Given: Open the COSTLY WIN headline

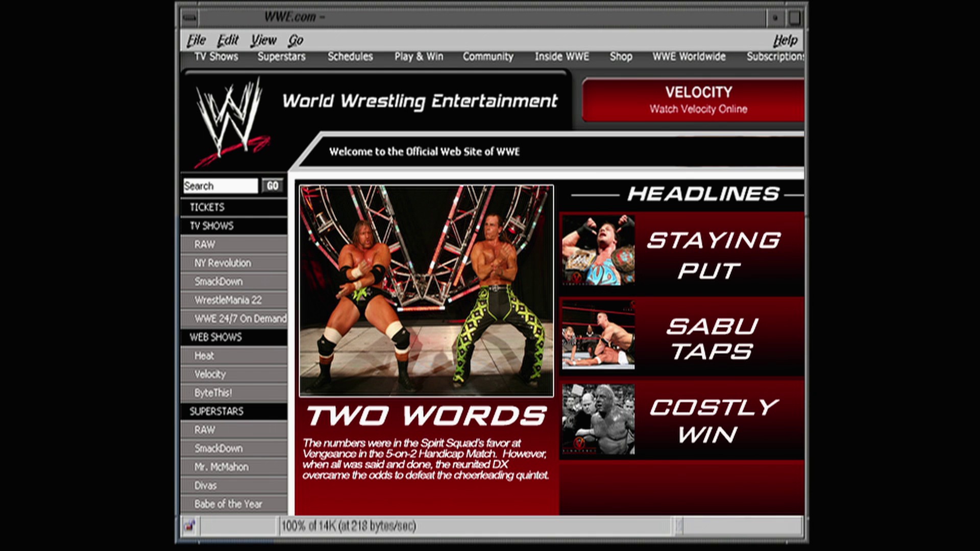Looking at the screenshot, I should click(714, 421).
